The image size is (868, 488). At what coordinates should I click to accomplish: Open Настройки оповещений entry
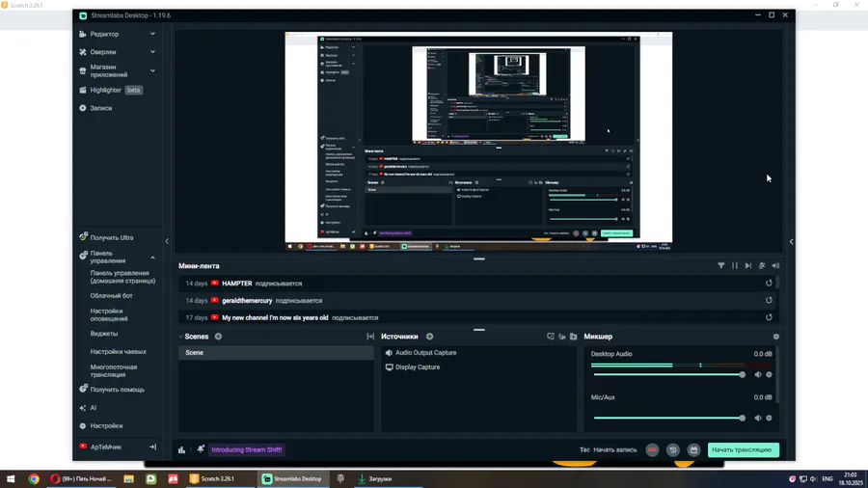coord(109,314)
